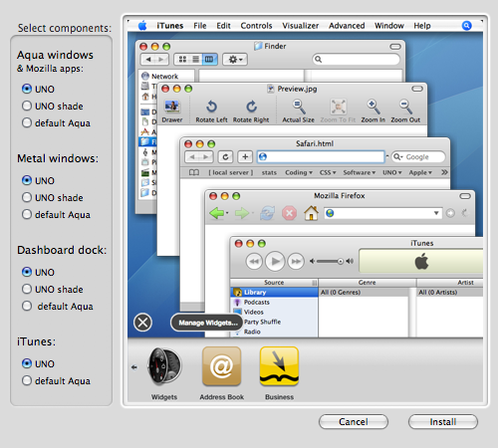Click the Safari address field
This screenshot has height=448, width=498.
321,156
